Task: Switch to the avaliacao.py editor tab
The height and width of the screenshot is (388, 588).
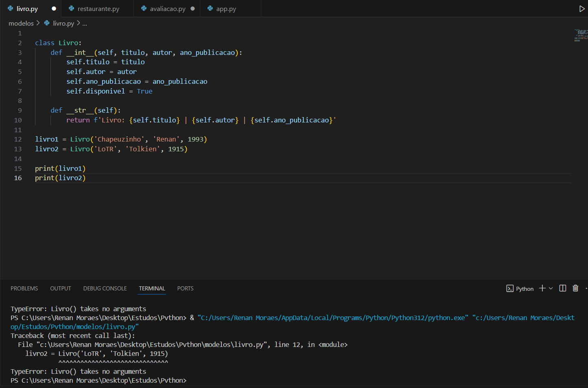Action: pyautogui.click(x=167, y=9)
